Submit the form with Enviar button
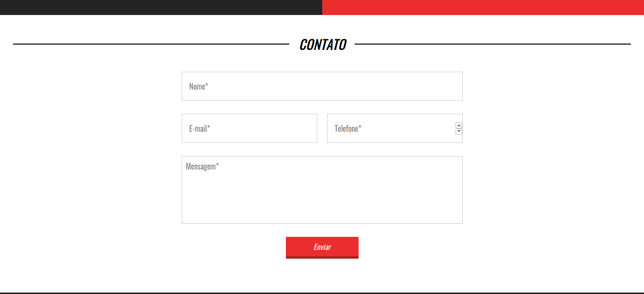 (322, 248)
